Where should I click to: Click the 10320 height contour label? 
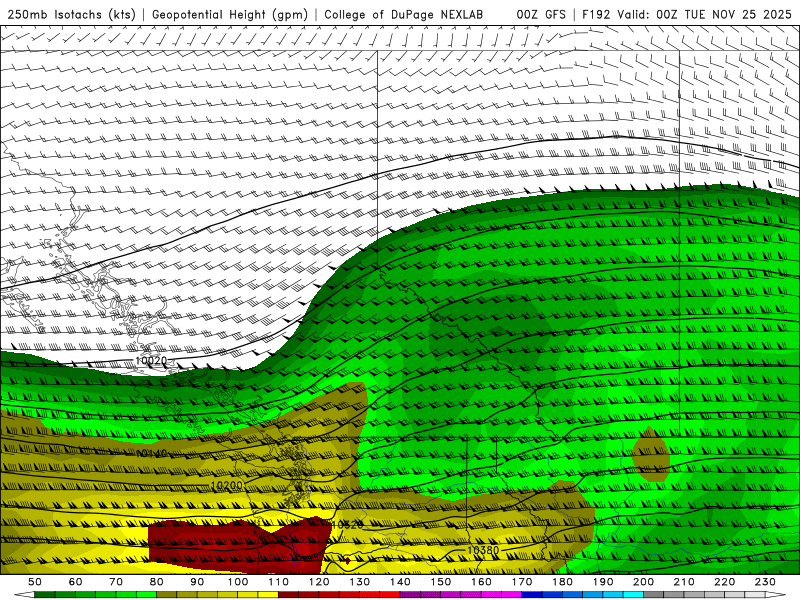347,524
